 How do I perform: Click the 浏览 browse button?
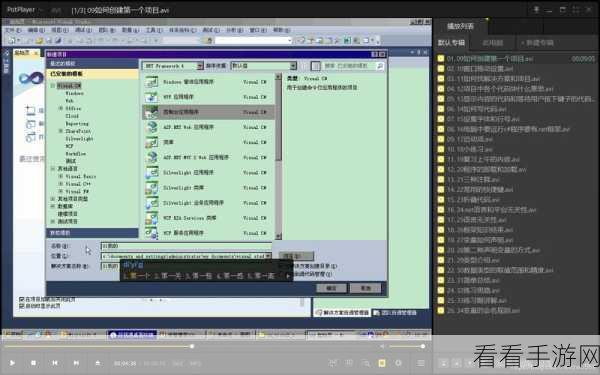(x=296, y=256)
